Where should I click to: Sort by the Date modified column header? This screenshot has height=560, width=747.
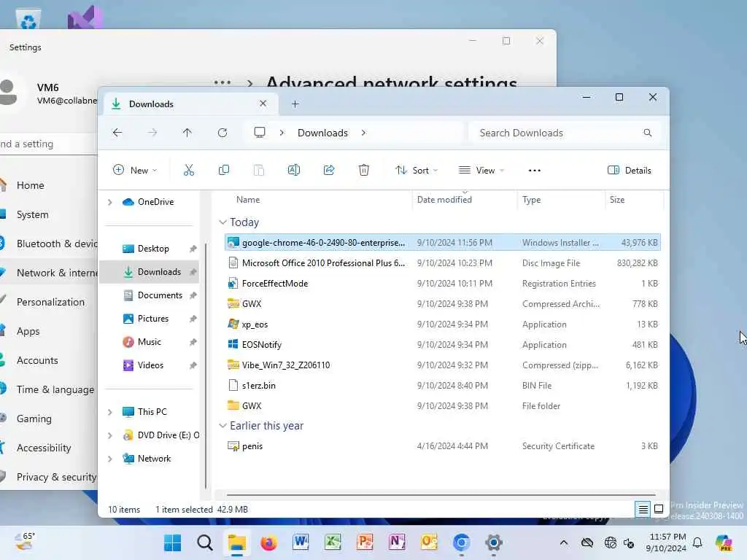[465, 200]
